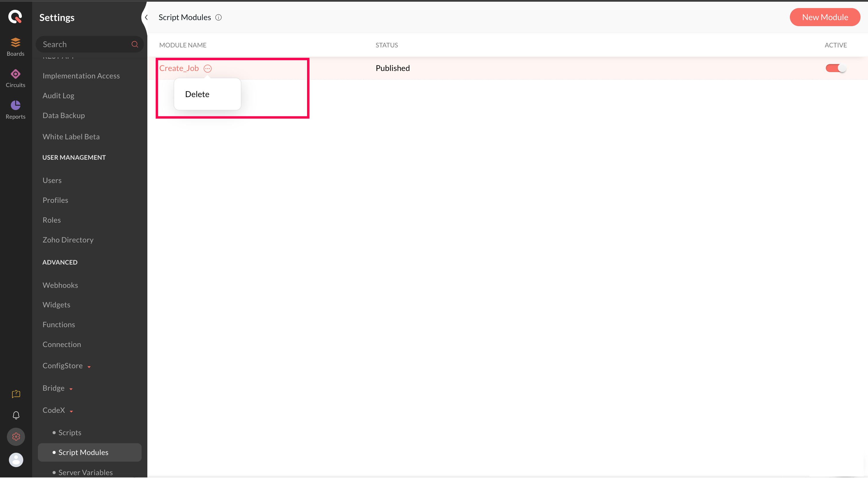Go to the Profiles page
Image resolution: width=868 pixels, height=478 pixels.
55,200
